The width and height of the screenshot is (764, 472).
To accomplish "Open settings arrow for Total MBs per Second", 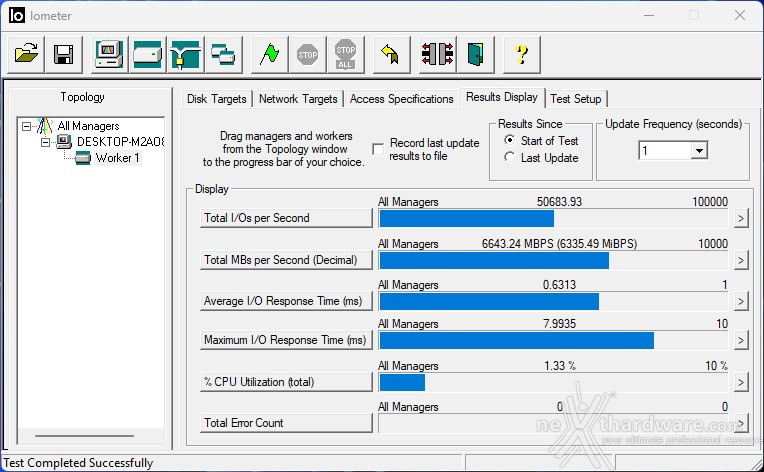I will click(x=741, y=260).
